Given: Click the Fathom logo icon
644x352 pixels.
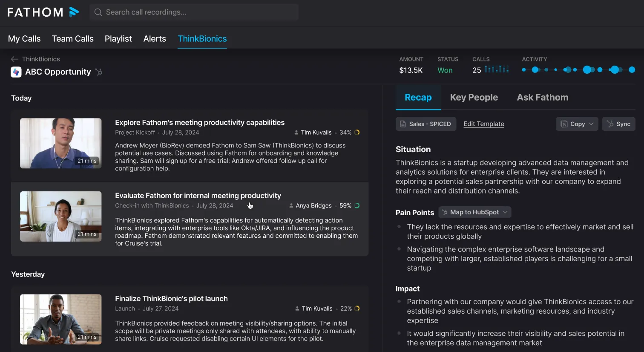Looking at the screenshot, I should pos(74,12).
